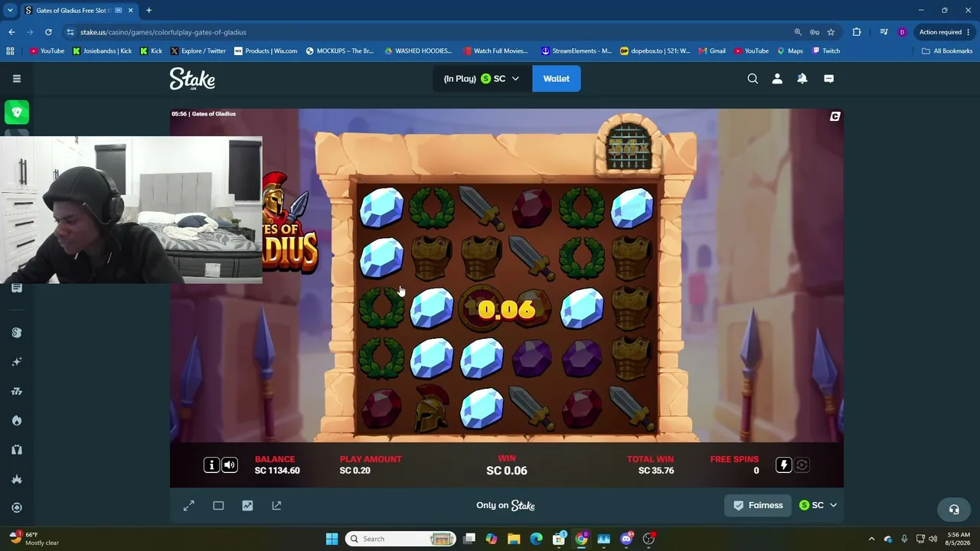Open the Windows Start menu
980x551 pixels.
332,539
